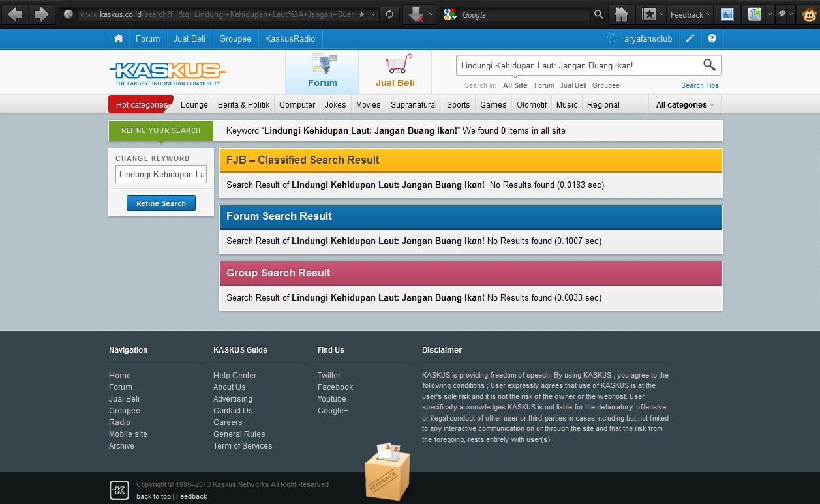Screen dimensions: 820x504
Task: Submit search with the site magnifier icon
Action: click(709, 65)
